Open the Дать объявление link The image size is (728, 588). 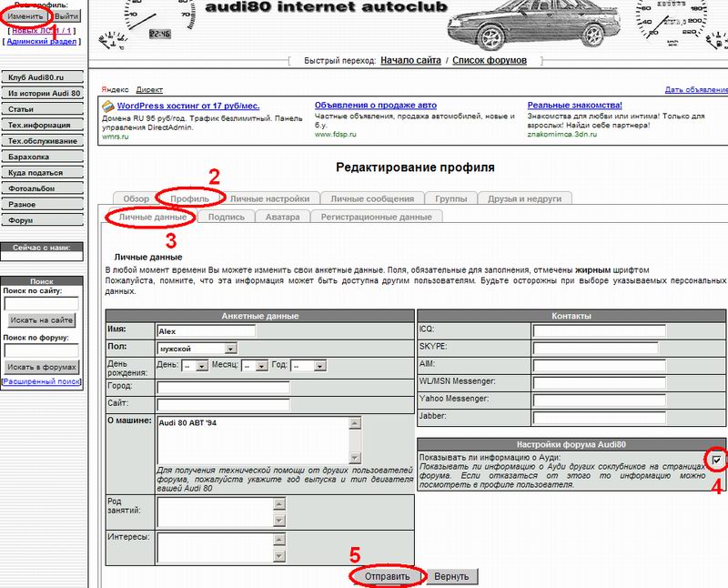[x=696, y=89]
